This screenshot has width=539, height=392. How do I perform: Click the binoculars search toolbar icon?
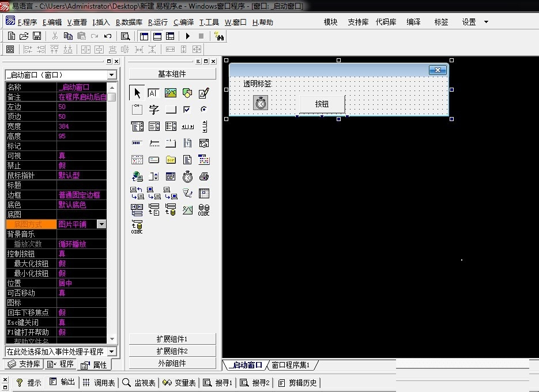[x=219, y=36]
